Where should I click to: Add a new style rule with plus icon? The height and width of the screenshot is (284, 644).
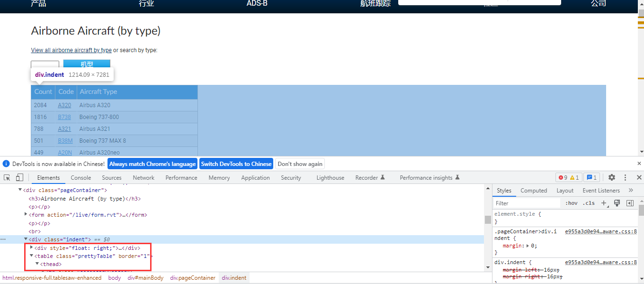click(x=604, y=203)
